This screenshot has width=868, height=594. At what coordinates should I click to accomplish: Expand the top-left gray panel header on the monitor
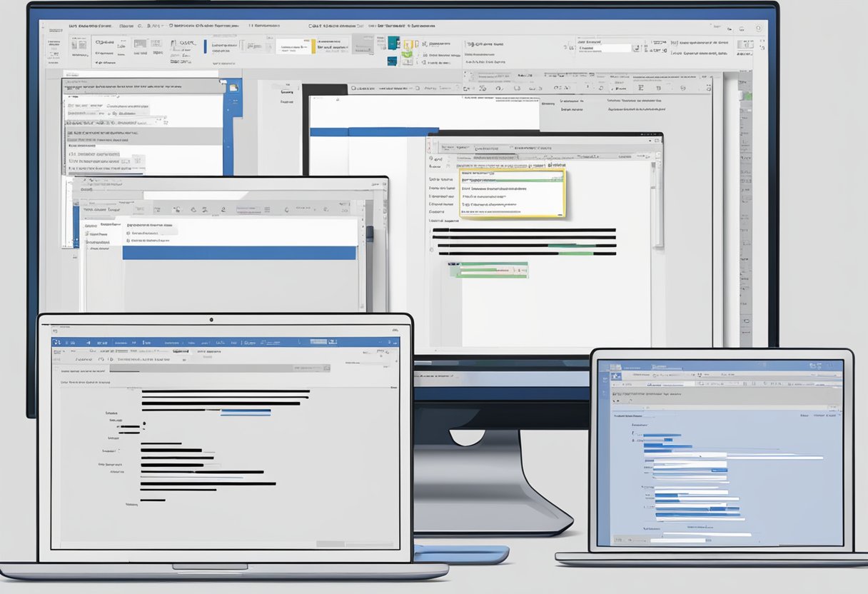coord(143,86)
